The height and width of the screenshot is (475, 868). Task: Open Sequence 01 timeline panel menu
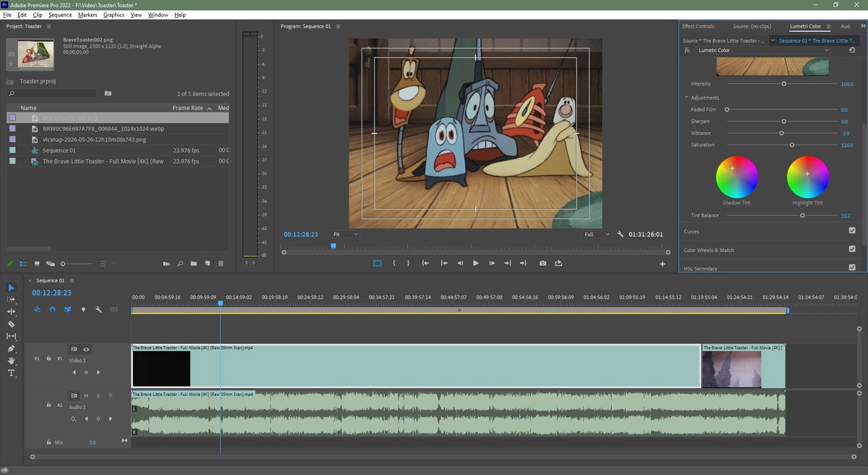coord(72,280)
